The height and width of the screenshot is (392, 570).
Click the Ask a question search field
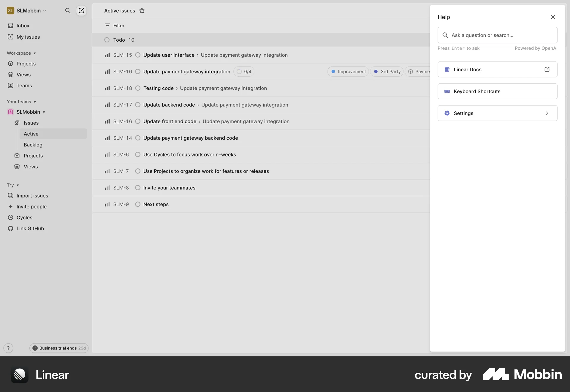tap(497, 35)
